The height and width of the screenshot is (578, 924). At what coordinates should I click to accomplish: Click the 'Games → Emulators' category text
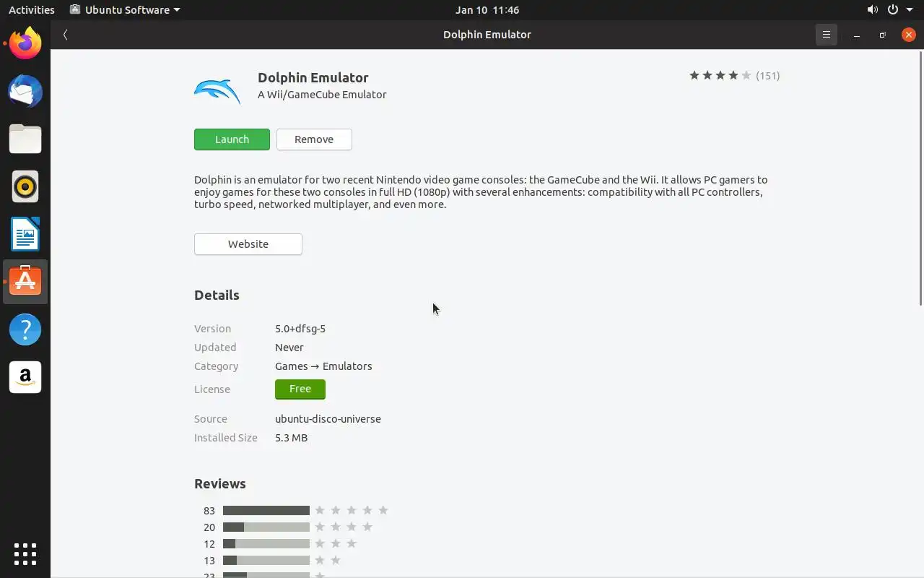tap(323, 366)
